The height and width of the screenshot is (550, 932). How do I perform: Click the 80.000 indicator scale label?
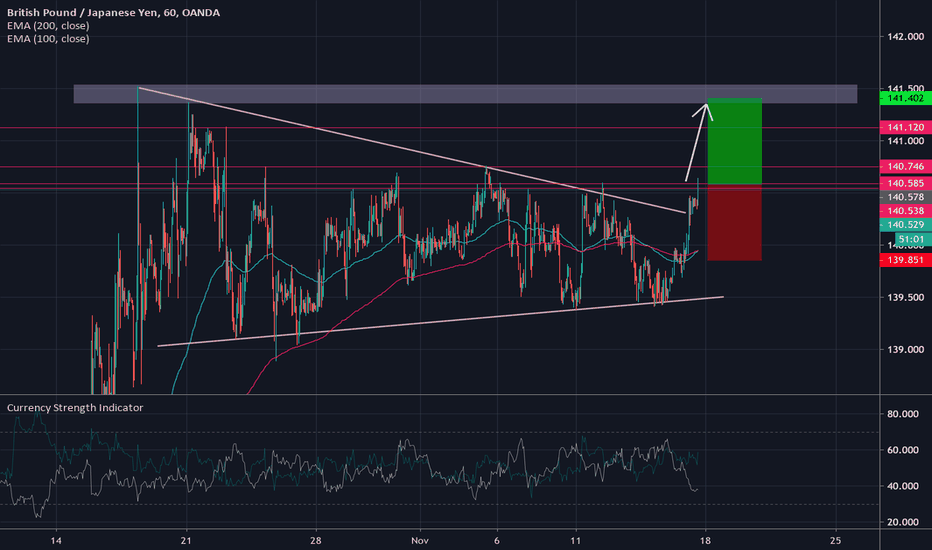click(903, 414)
